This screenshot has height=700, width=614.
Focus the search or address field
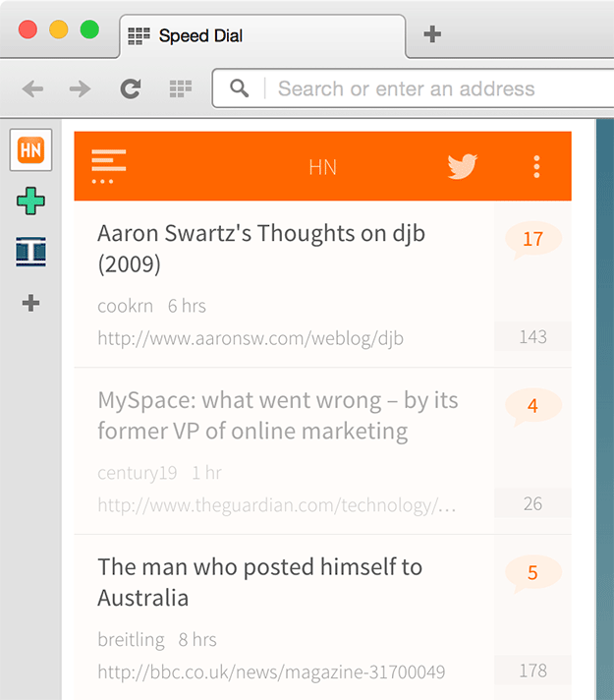pos(422,89)
